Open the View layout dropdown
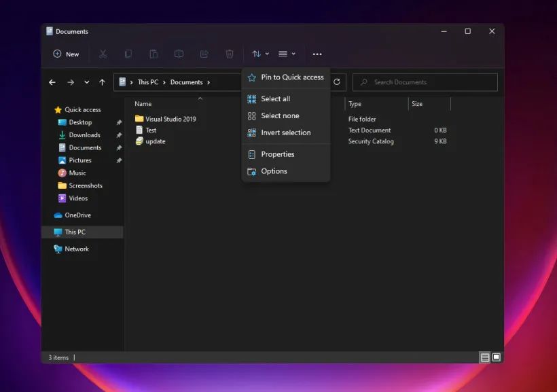This screenshot has height=392, width=557. coord(285,54)
